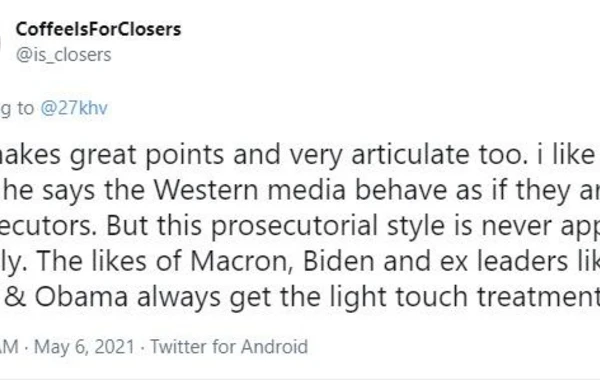
Task: Open the @27khv mention link
Action: pyautogui.click(x=74, y=108)
